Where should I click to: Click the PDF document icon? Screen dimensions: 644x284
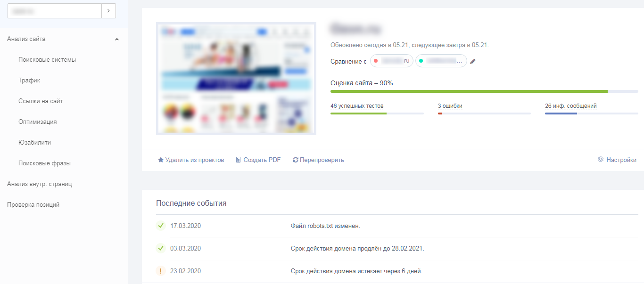click(x=238, y=160)
